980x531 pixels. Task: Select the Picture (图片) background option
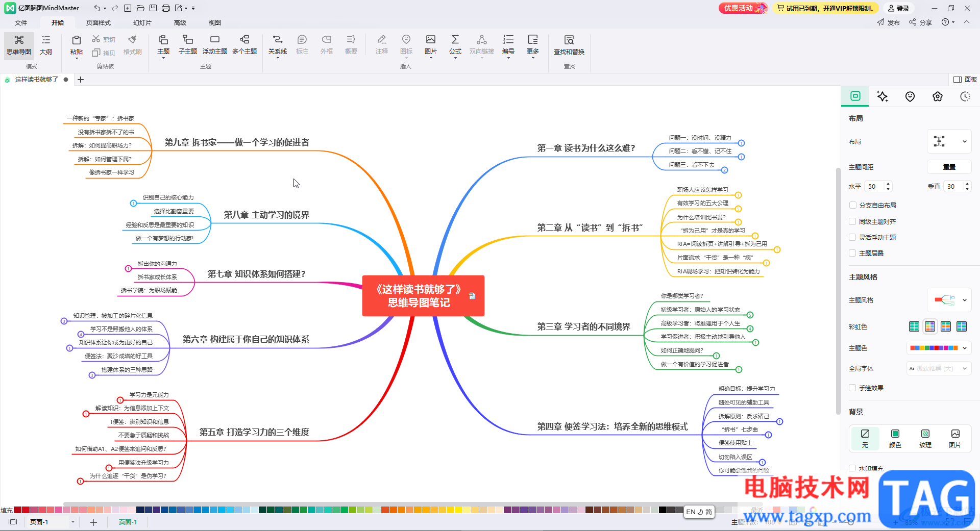[955, 438]
